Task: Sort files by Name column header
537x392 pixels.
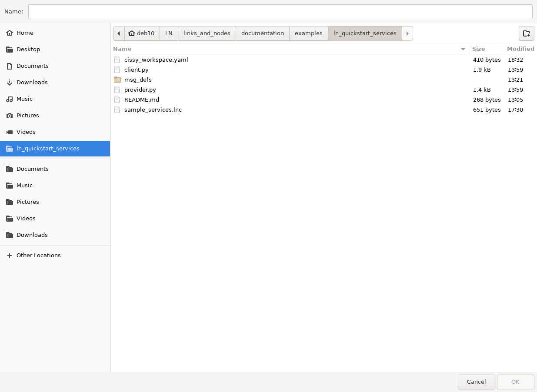Action: click(290, 49)
